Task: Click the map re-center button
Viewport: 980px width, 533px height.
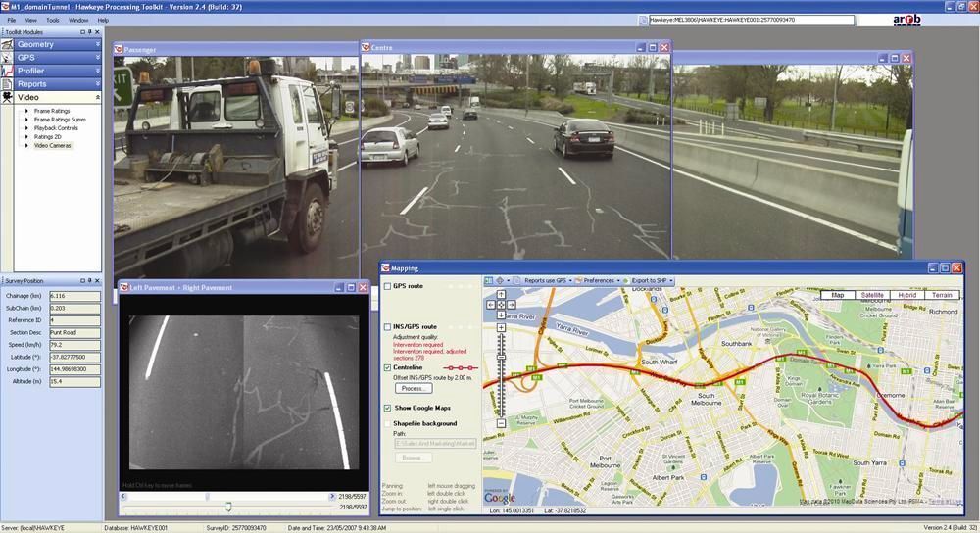Action: click(501, 305)
